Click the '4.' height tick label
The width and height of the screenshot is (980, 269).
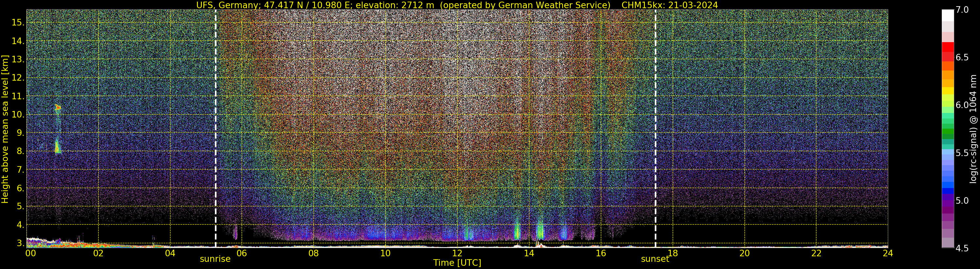[21, 225]
